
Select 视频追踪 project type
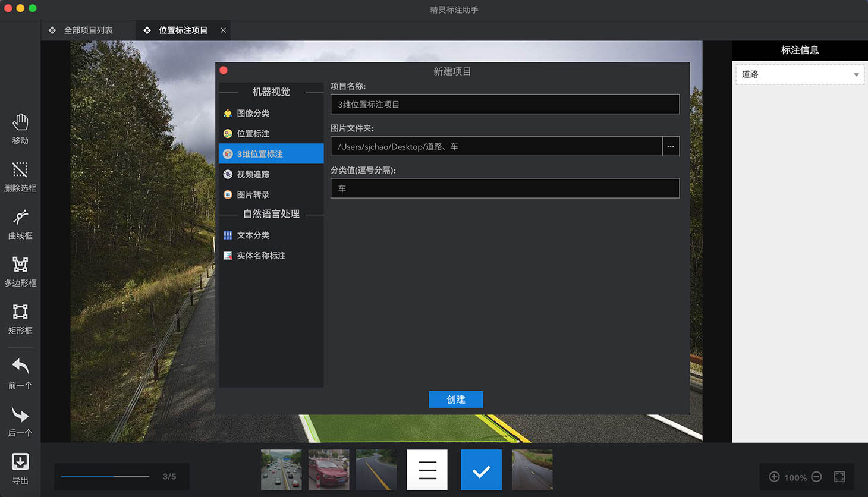tap(253, 174)
